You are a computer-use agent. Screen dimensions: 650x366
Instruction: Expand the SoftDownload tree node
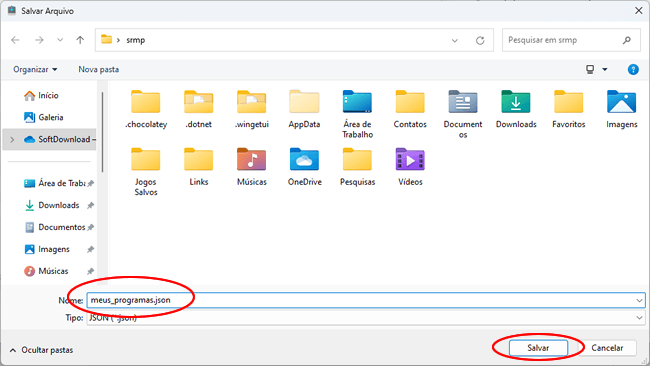(x=12, y=140)
